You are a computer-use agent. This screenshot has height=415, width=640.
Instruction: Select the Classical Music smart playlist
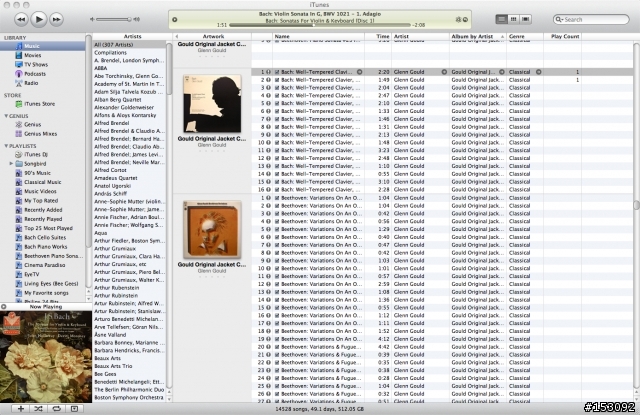coord(42,182)
